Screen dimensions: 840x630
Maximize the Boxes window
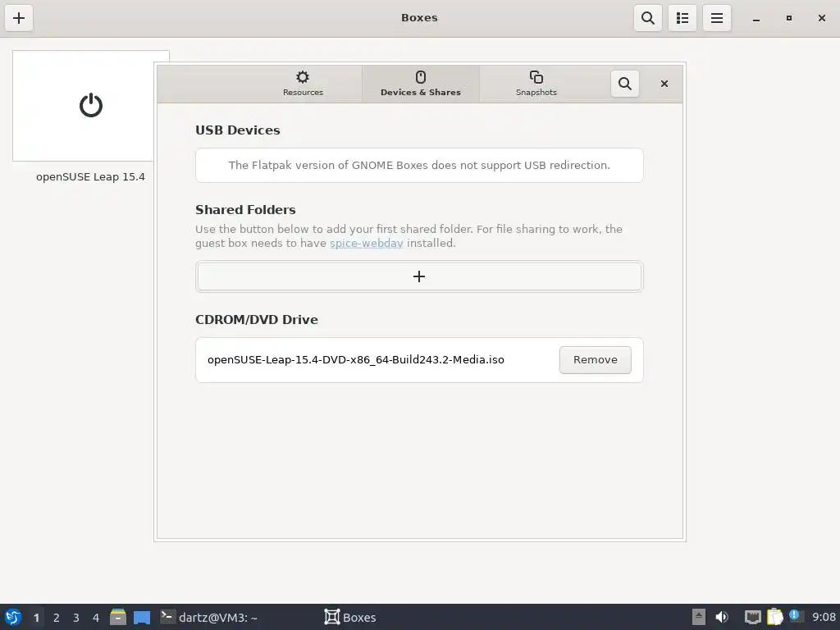(x=788, y=18)
